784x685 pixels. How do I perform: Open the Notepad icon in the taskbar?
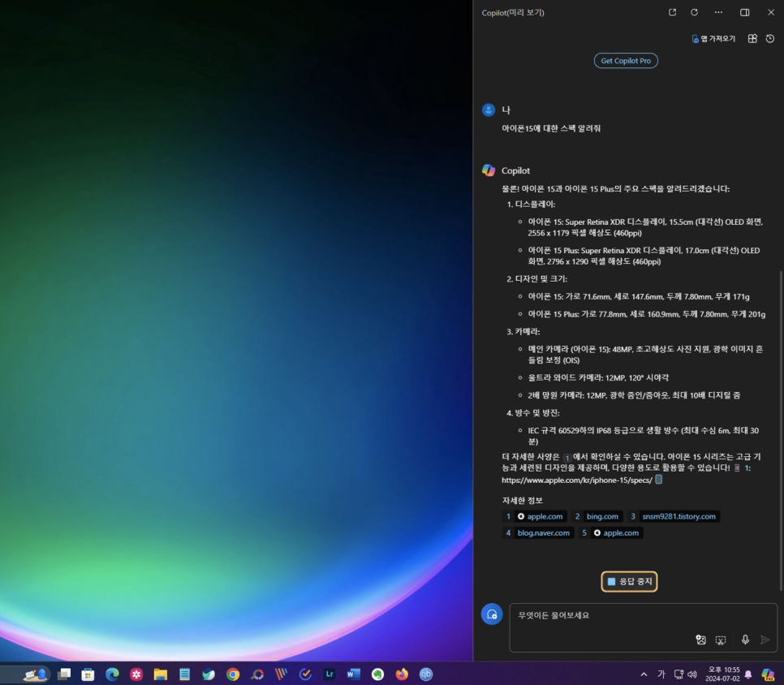184,674
